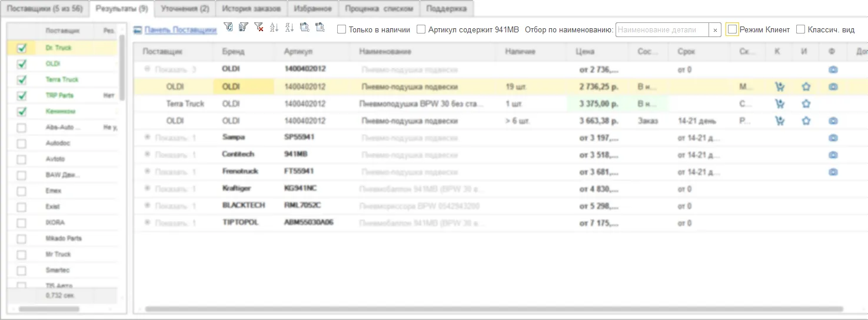This screenshot has width=868, height=320.
Task: Click the last copy-table toolbar icon
Action: coord(320,27)
